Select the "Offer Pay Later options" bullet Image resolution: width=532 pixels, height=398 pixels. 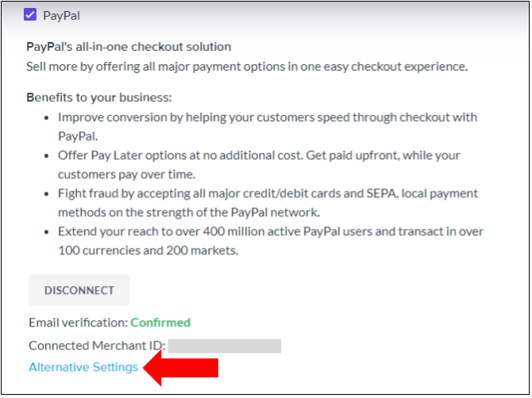tap(259, 155)
